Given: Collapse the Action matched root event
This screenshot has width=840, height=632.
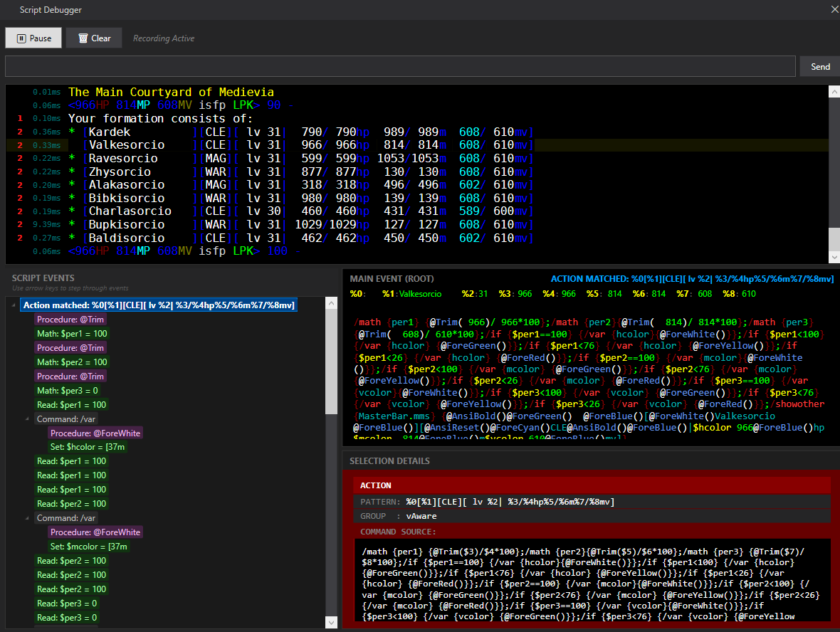Looking at the screenshot, I should point(14,305).
